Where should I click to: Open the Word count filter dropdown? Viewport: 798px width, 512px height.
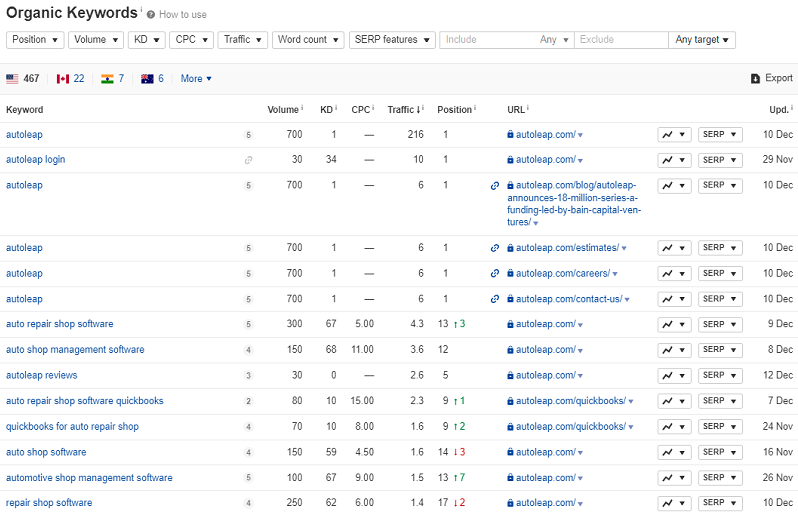[x=308, y=40]
